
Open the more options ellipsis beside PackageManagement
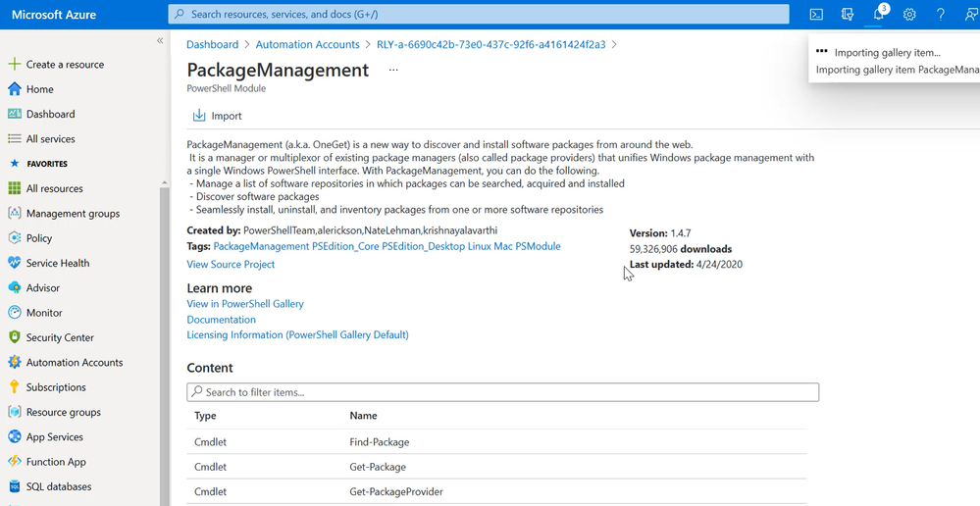pyautogui.click(x=393, y=71)
